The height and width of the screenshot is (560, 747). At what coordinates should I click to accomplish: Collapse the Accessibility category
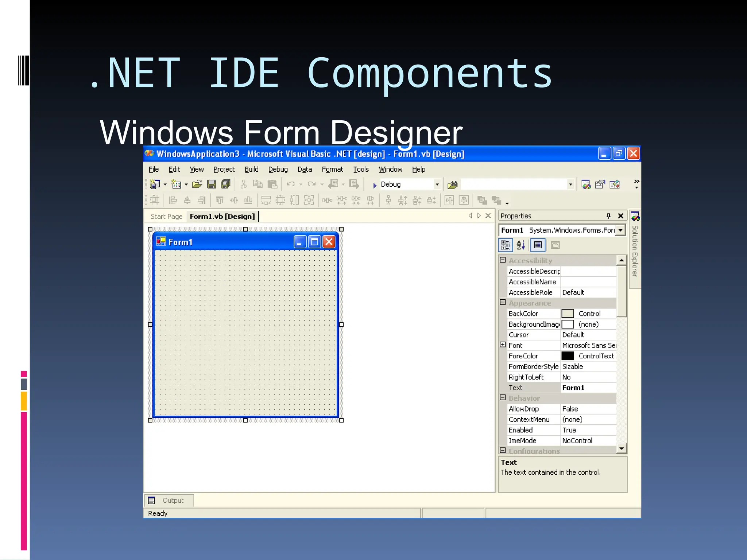click(x=503, y=260)
